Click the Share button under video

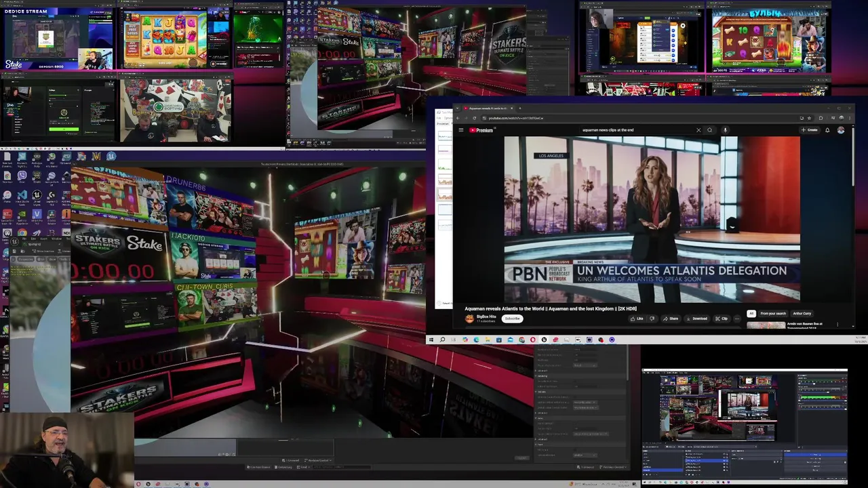point(671,319)
